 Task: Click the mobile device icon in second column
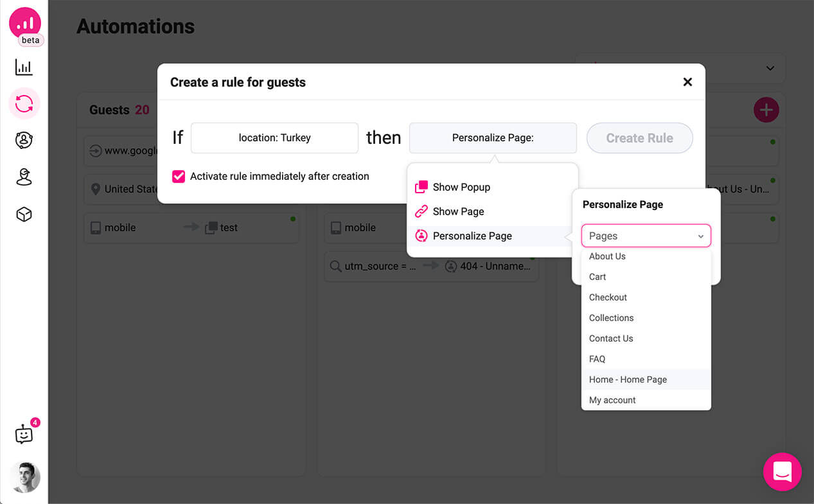coord(336,227)
